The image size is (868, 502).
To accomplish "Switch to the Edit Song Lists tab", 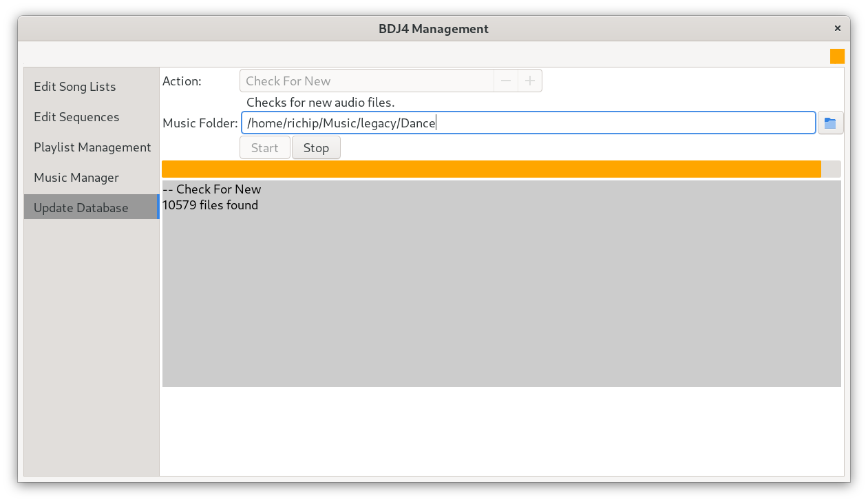I will [75, 87].
